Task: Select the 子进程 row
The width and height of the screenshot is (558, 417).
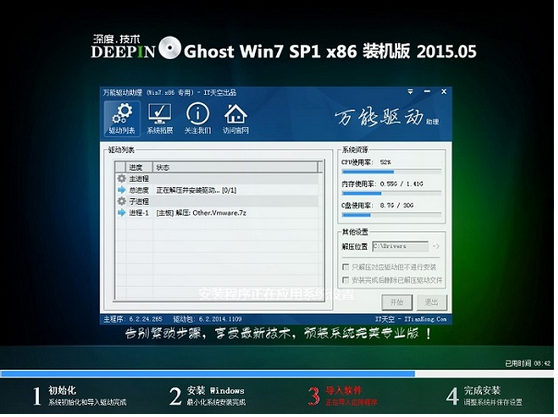Action: click(218, 201)
